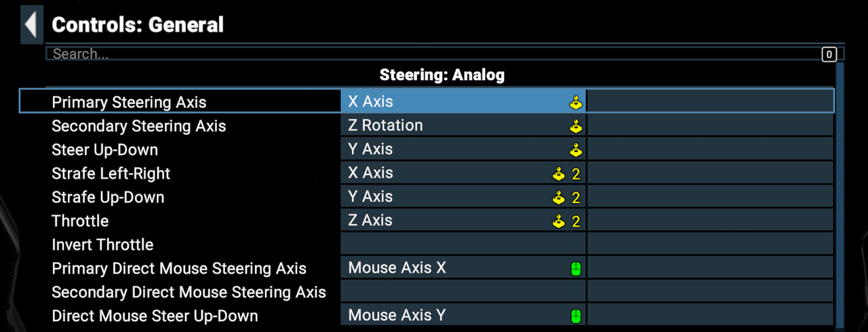Select the Throttle row label

click(80, 221)
